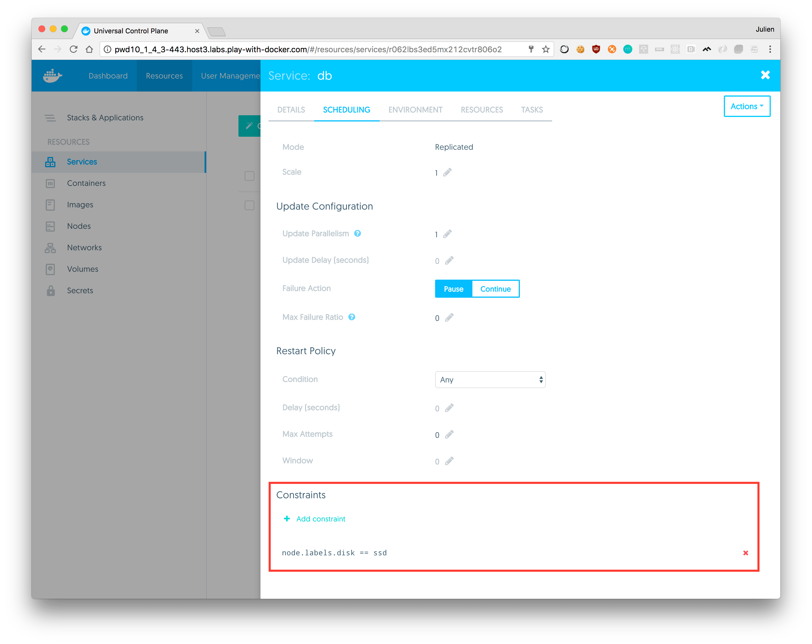Check the second service row checkbox
The image size is (812, 644).
249,205
